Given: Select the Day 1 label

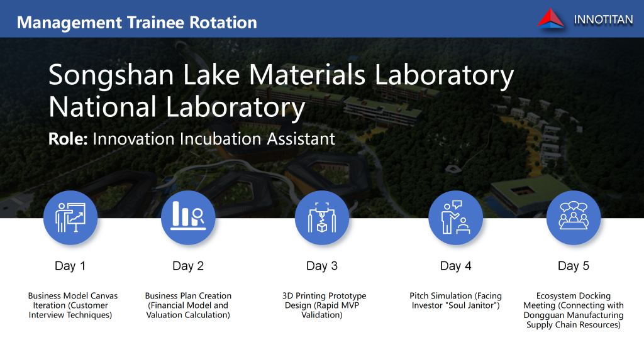Looking at the screenshot, I should click(x=70, y=266).
